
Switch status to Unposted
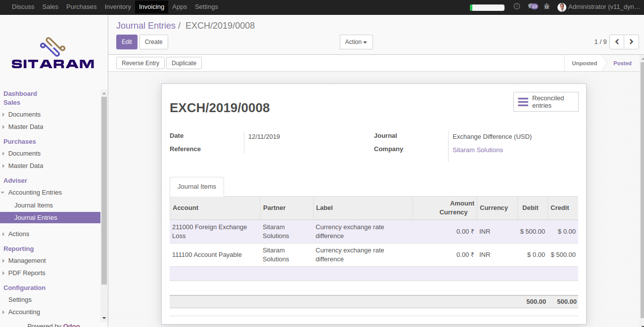tap(584, 63)
